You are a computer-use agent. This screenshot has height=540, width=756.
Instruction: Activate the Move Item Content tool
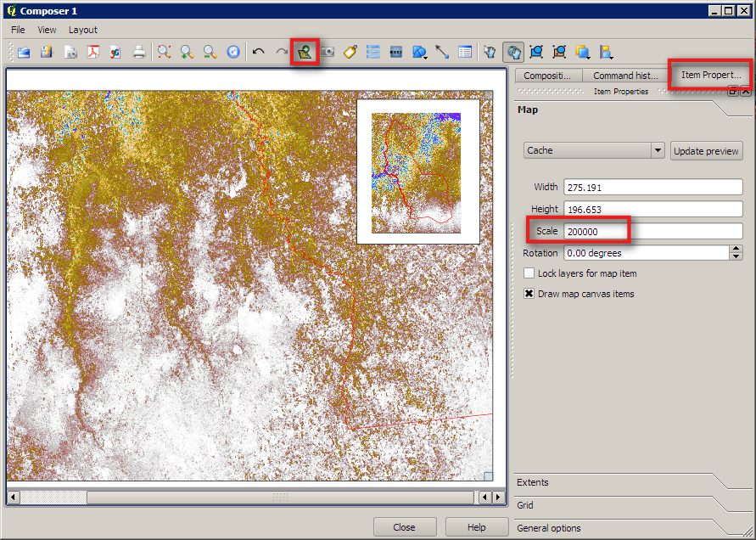tap(513, 51)
